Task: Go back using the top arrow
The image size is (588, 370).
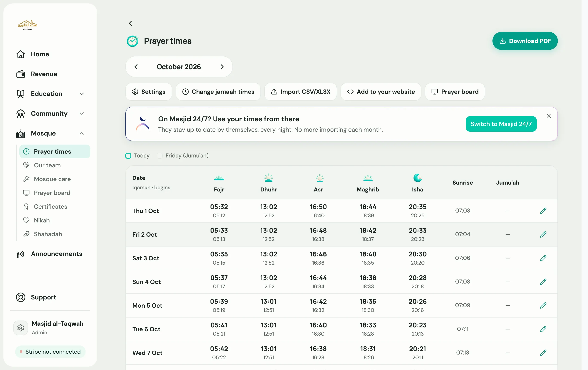Action: click(130, 23)
